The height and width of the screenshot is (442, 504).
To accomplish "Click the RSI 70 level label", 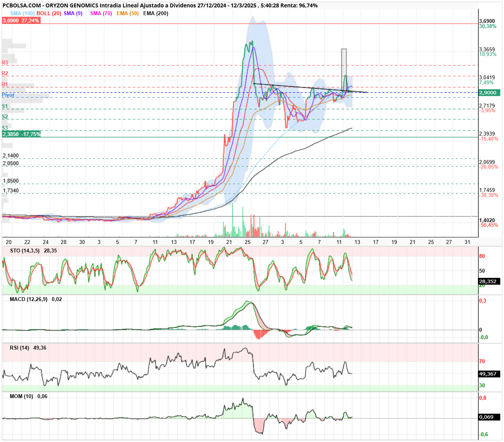I will click(482, 361).
